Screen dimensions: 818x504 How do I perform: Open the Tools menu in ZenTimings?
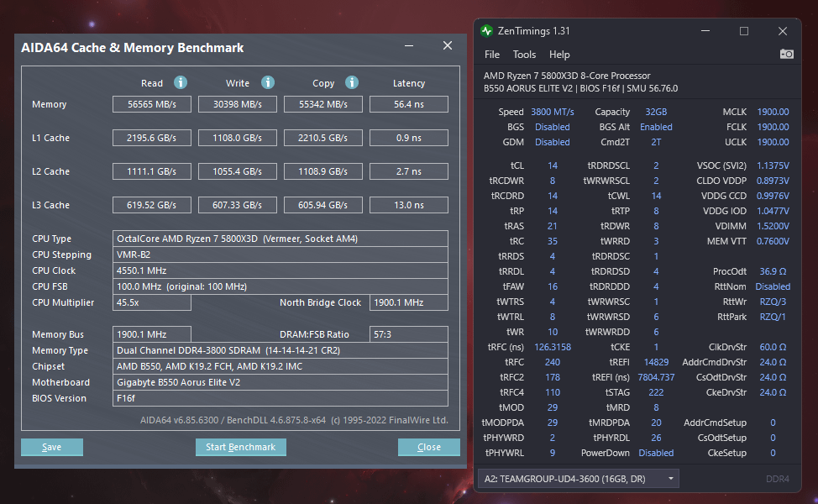pos(524,55)
